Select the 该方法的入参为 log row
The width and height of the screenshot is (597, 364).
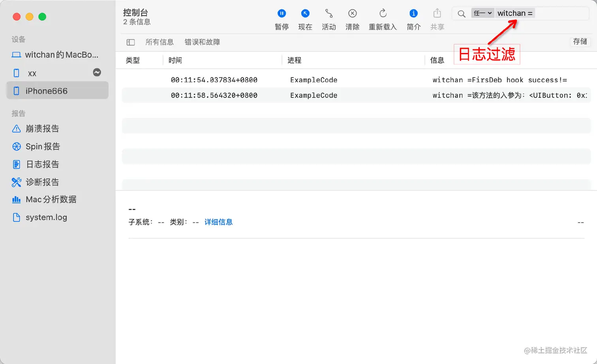(x=356, y=95)
